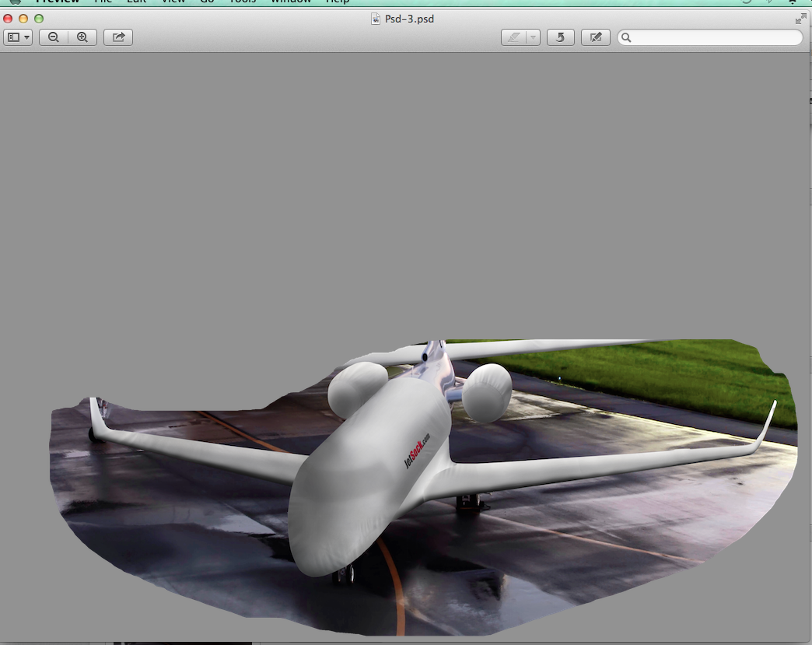Open the Preview application menu
812x645 pixels.
pyautogui.click(x=57, y=1)
